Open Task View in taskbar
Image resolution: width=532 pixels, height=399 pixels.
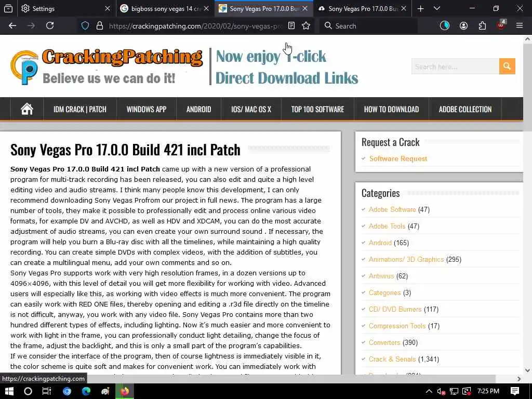point(47,391)
